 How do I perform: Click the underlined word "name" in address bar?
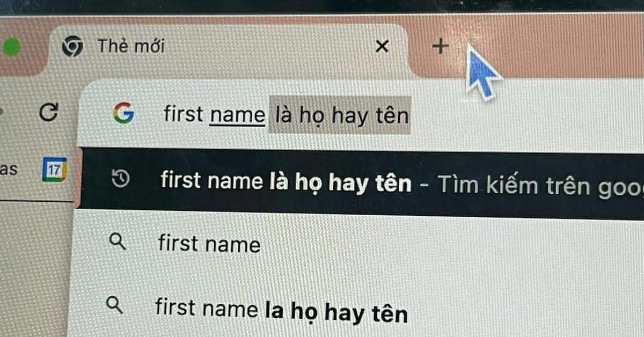237,115
